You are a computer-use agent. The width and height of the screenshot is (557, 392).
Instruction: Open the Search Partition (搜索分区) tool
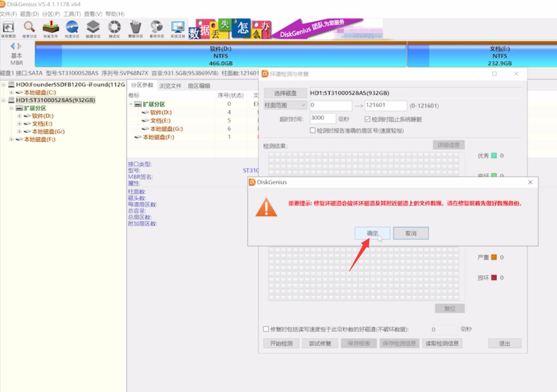pos(29,29)
